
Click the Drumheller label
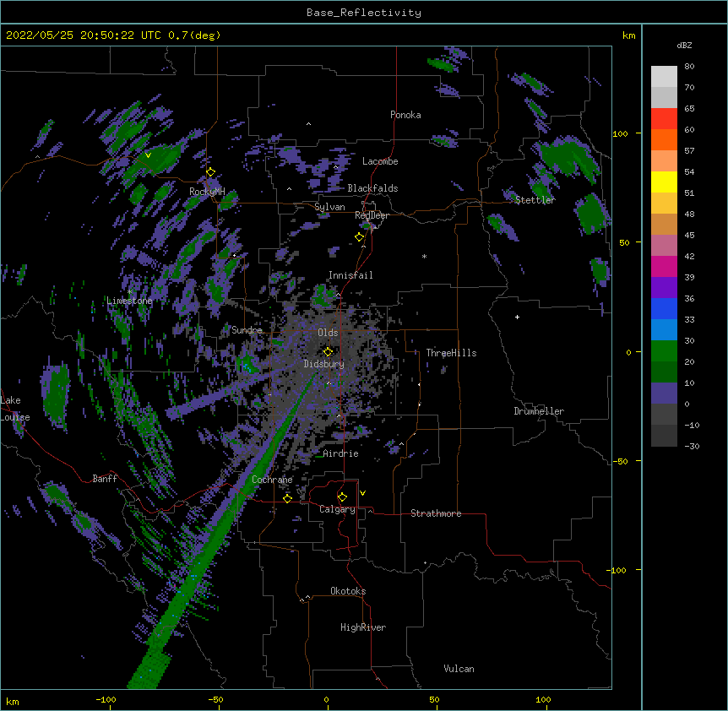point(539,411)
